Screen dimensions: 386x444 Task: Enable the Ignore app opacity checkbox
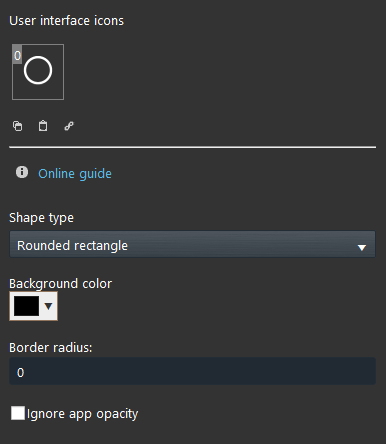click(18, 413)
